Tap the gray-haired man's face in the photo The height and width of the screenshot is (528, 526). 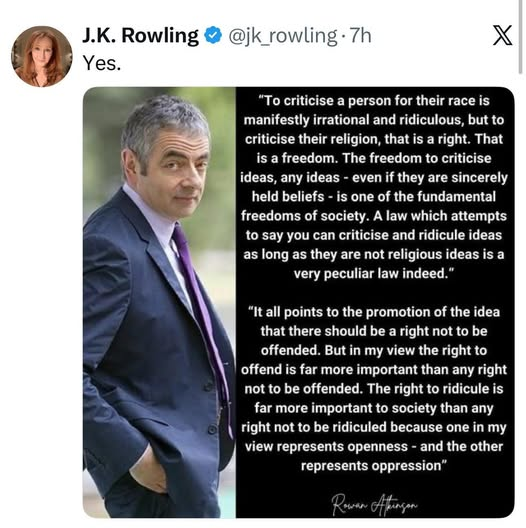(175, 168)
